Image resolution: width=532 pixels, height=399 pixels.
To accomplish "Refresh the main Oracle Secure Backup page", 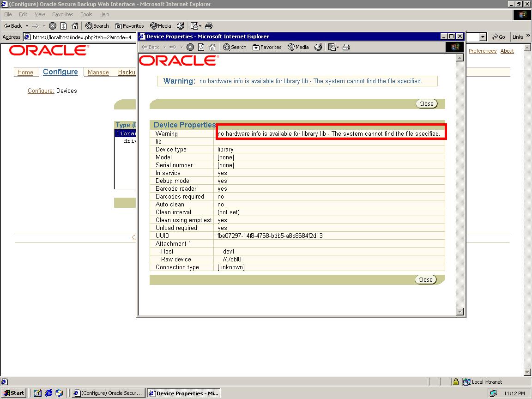I will pos(63,26).
